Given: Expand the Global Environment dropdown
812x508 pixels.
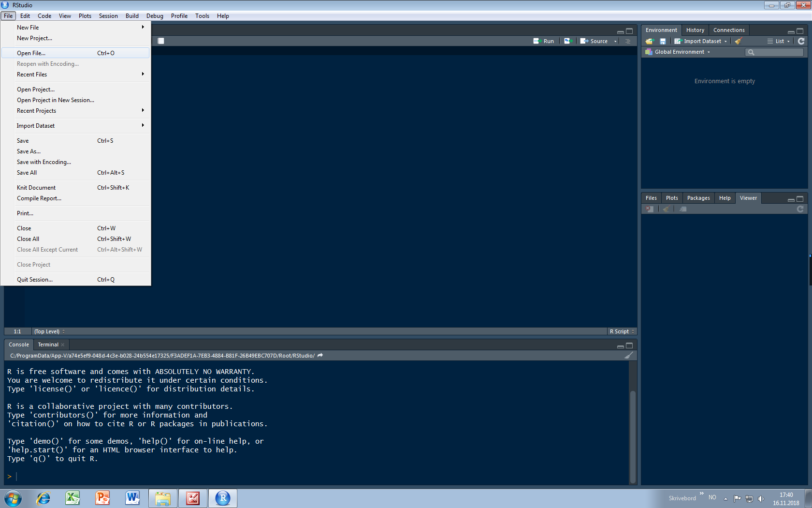Looking at the screenshot, I should pos(678,52).
